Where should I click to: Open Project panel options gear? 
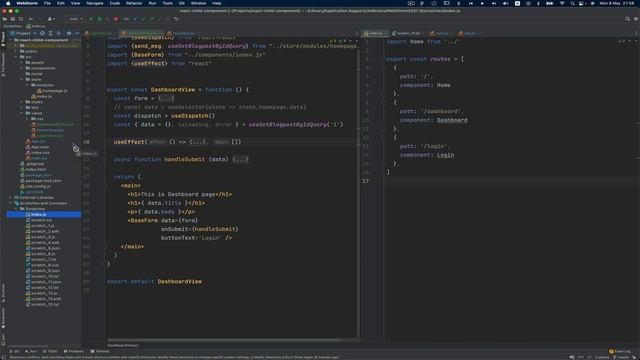point(69,33)
